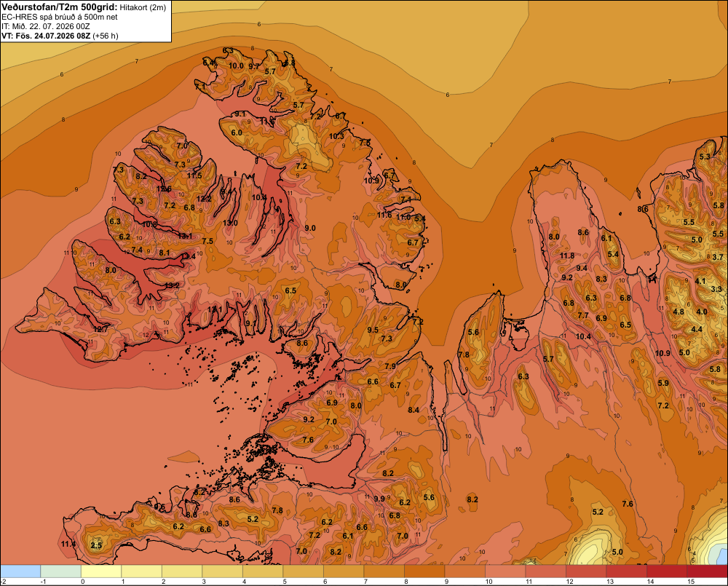Select the 'VT: Fös. 24.07.2026 08Z' valid time

[x=46, y=36]
